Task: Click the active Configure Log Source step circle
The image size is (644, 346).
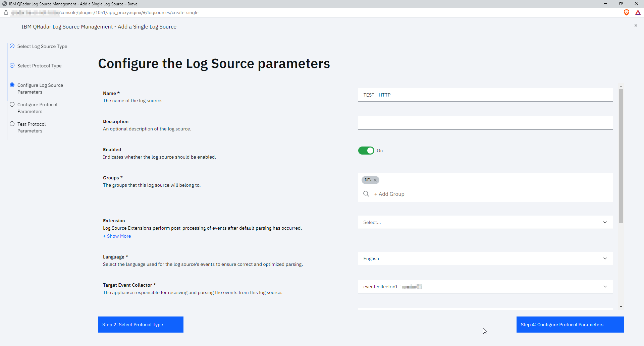Action: click(12, 85)
